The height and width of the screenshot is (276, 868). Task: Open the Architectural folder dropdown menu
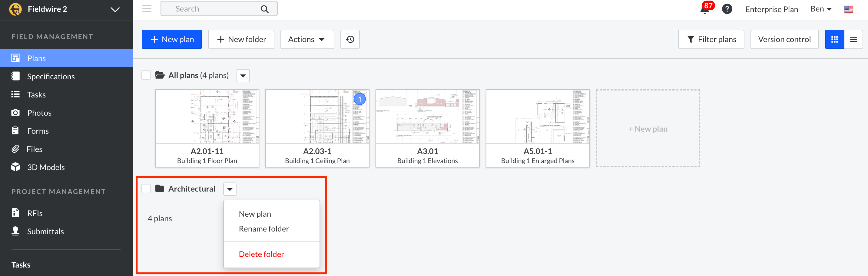230,189
